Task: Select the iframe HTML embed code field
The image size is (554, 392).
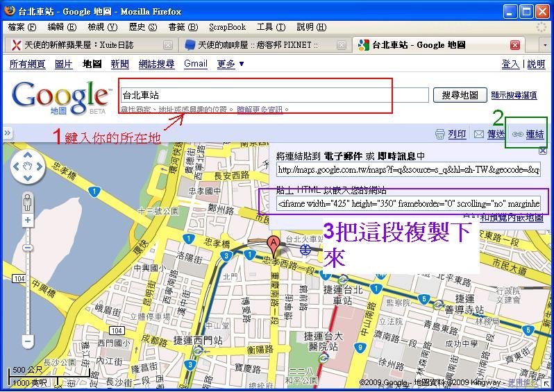Action: click(x=408, y=203)
